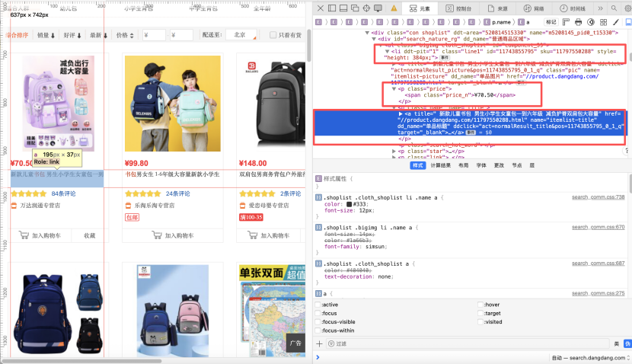The image size is (632, 364).
Task: Close the Web Inspector with the X icon
Action: click(x=321, y=8)
